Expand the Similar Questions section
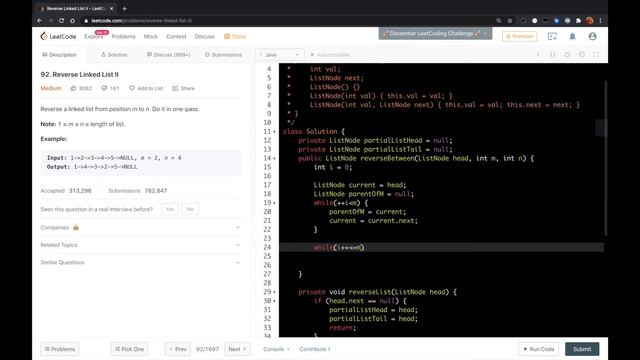The width and height of the screenshot is (640, 360). click(140, 262)
